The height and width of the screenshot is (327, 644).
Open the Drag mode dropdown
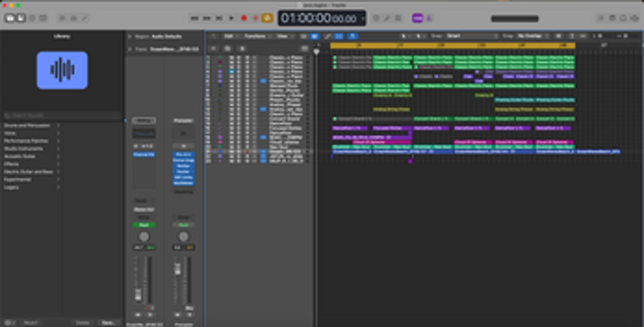tap(535, 36)
